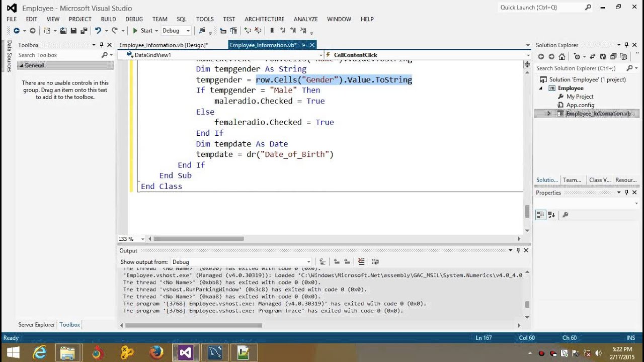Comment out selected lines with the toolbar icon
Screen dimensions: 644x362
[248, 31]
